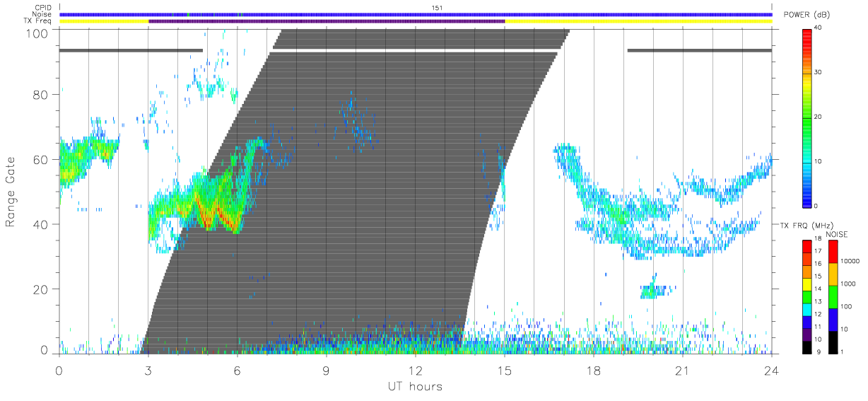The image size is (868, 401).
Task: Select the cyan 12 MHz frequency swatch
Action: tap(807, 309)
